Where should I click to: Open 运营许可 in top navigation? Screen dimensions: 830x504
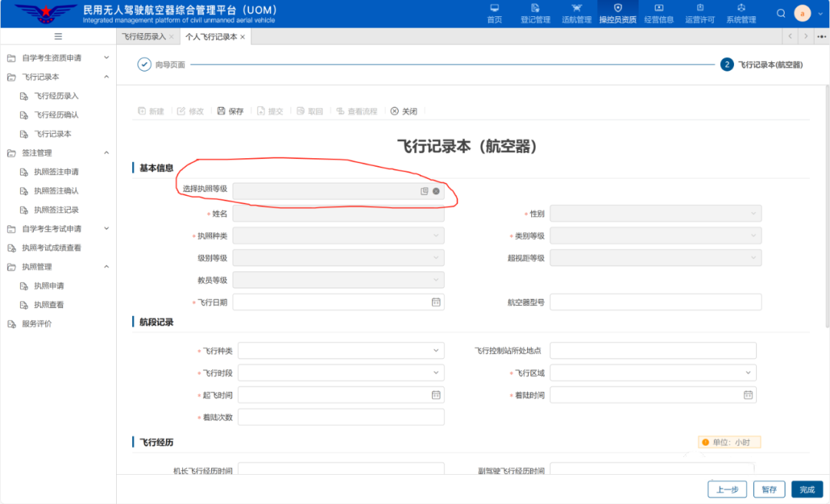tap(700, 14)
